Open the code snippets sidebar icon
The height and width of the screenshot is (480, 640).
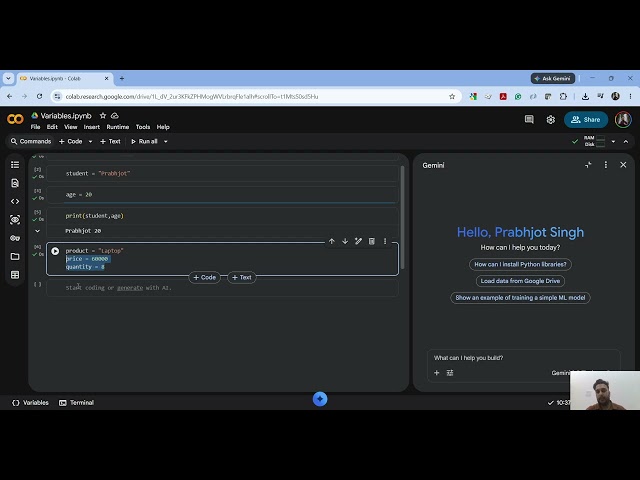click(15, 201)
